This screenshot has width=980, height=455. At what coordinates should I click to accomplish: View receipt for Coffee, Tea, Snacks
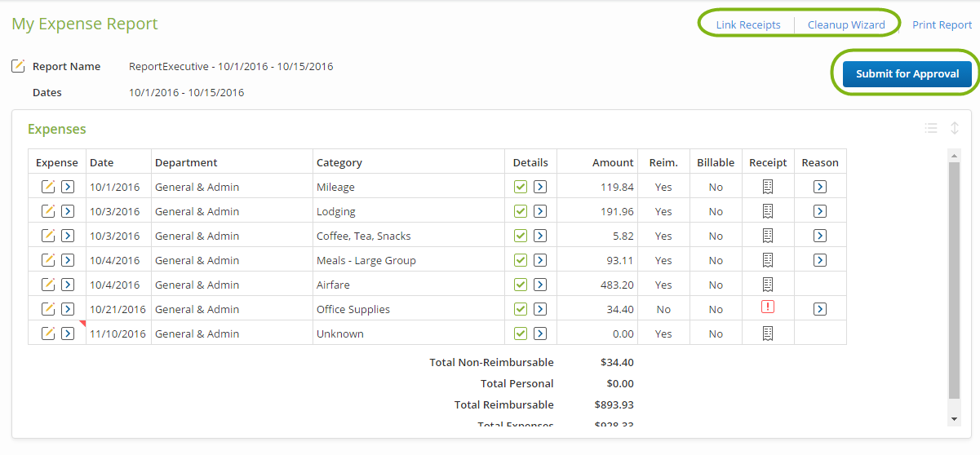(x=768, y=236)
